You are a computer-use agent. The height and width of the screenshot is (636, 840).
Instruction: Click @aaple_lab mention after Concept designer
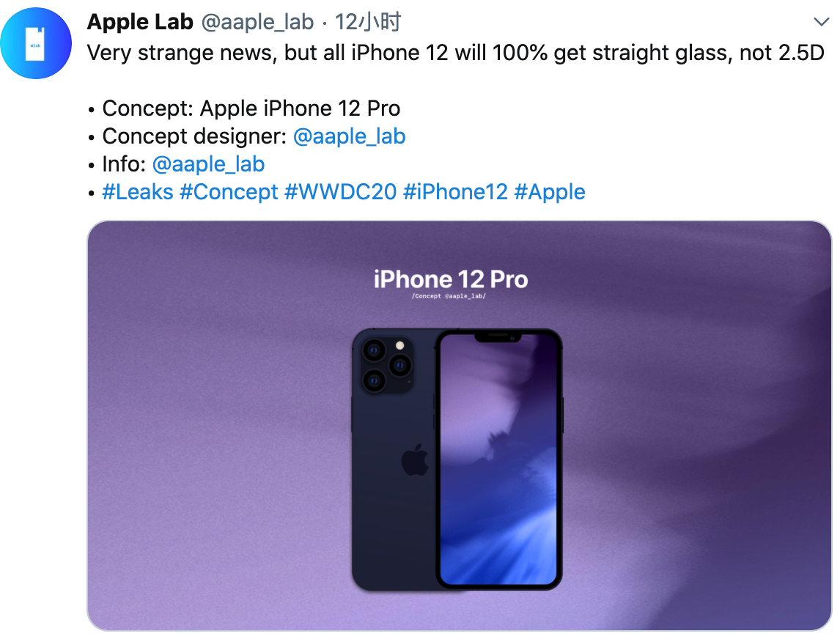point(349,136)
